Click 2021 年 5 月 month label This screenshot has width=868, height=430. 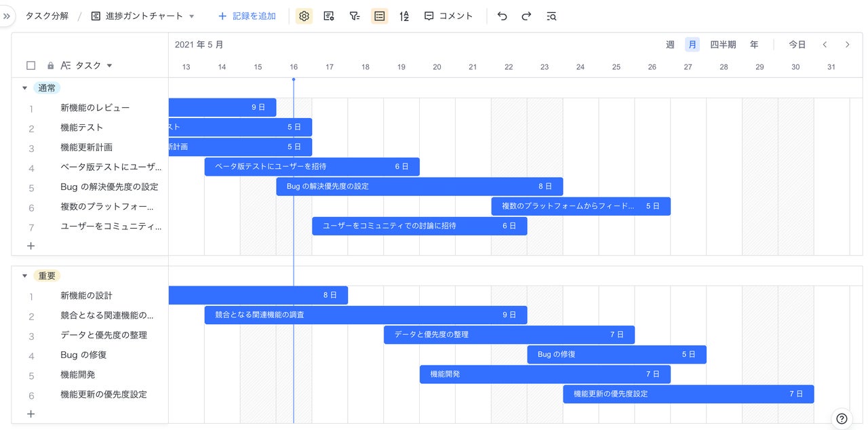(x=199, y=45)
